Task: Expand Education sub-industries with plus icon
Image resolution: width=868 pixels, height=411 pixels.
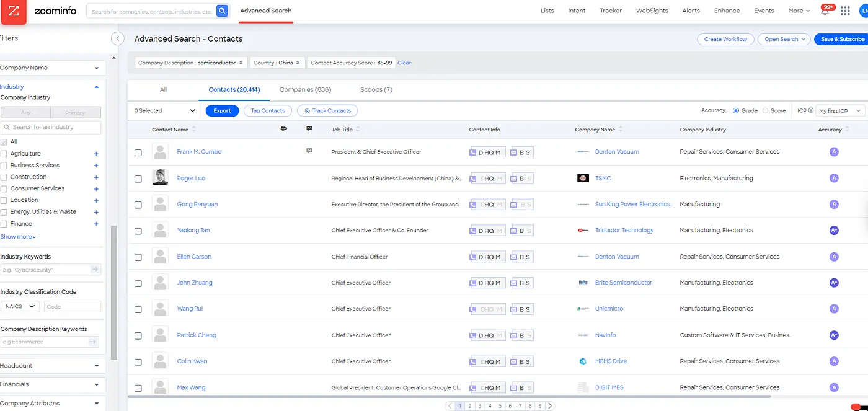Action: tap(96, 201)
